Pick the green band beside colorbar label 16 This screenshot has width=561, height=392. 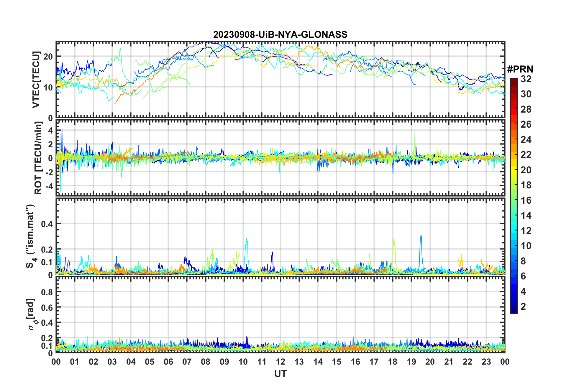tap(514, 200)
